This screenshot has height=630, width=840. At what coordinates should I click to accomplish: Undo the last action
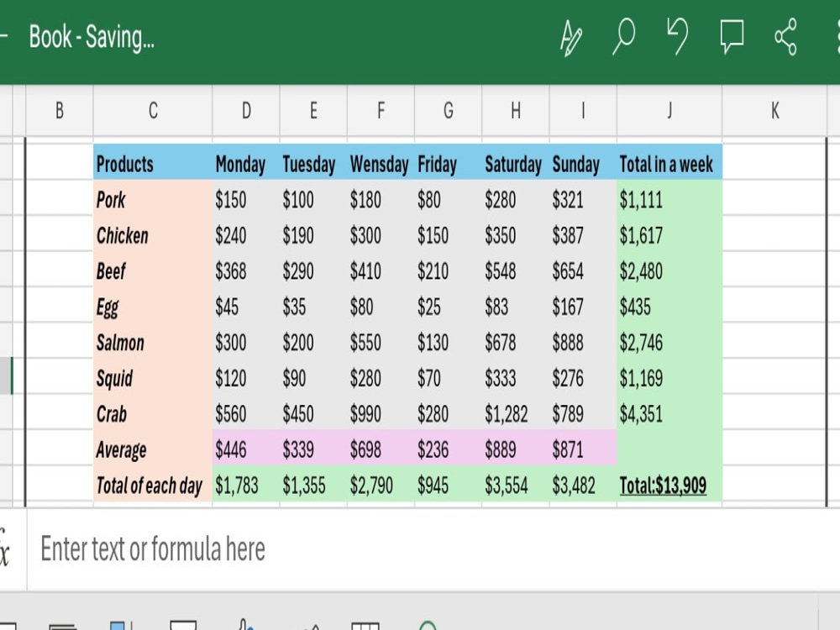click(678, 36)
